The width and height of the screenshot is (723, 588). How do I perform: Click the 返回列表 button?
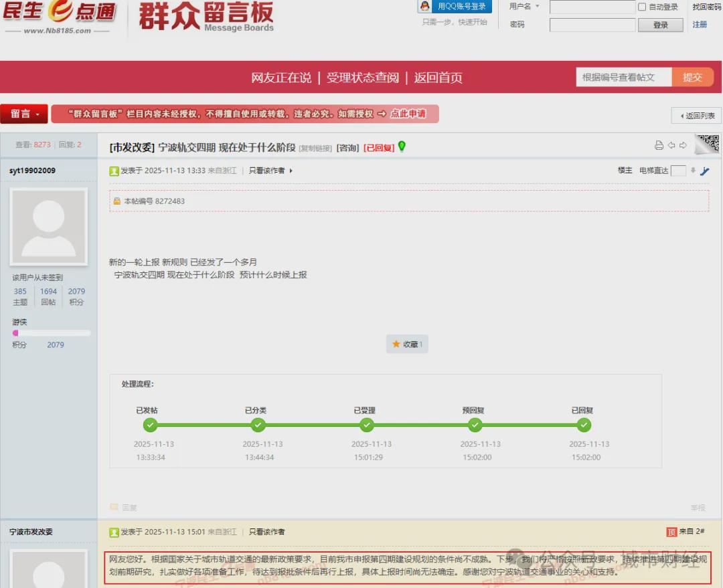coord(697,116)
